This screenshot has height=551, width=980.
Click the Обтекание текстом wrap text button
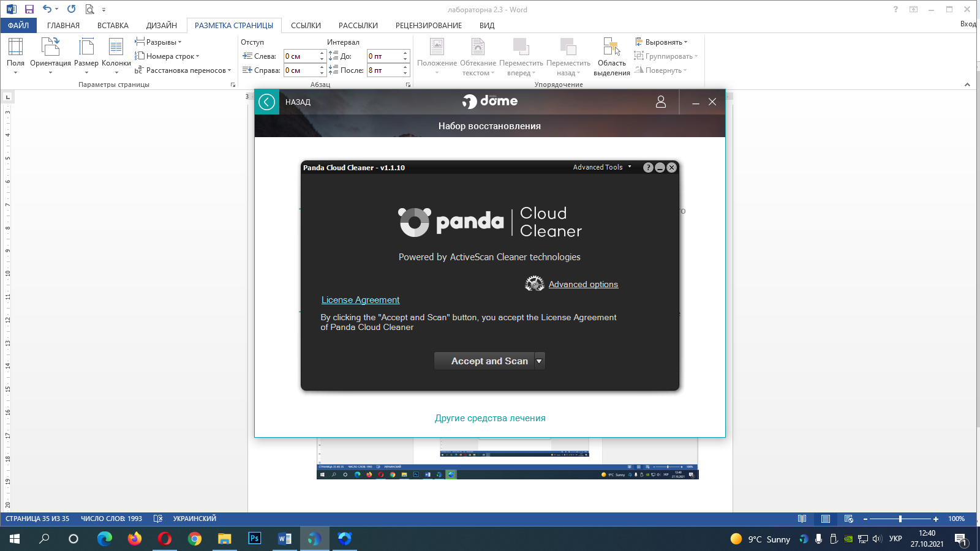click(478, 56)
